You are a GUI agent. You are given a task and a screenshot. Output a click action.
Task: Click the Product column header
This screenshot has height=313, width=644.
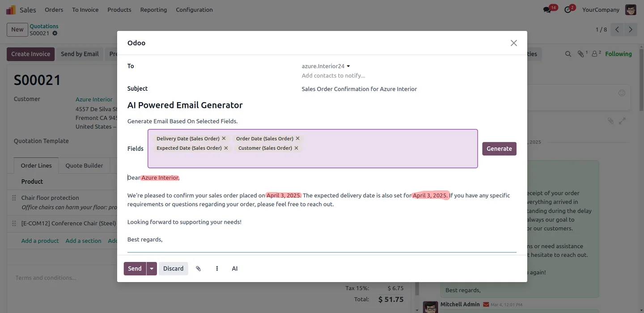click(32, 182)
